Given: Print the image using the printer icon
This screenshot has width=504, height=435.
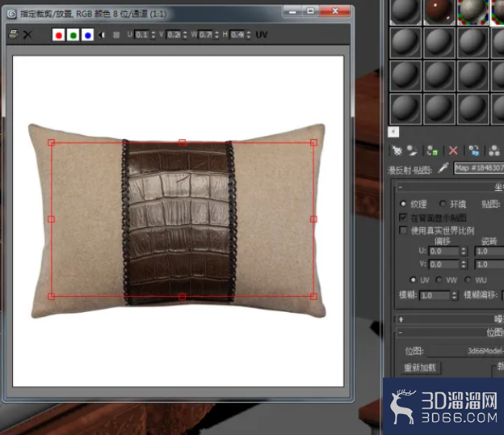Looking at the screenshot, I should [13, 35].
